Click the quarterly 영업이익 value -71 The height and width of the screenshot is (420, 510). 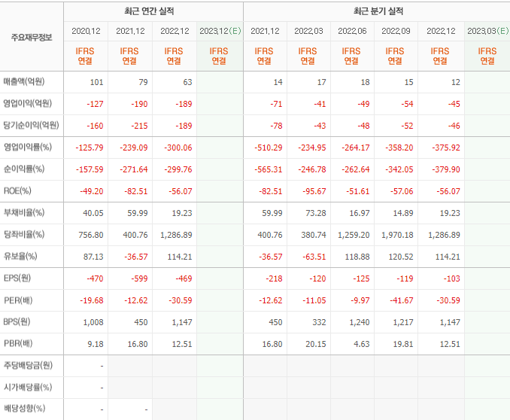(x=276, y=104)
